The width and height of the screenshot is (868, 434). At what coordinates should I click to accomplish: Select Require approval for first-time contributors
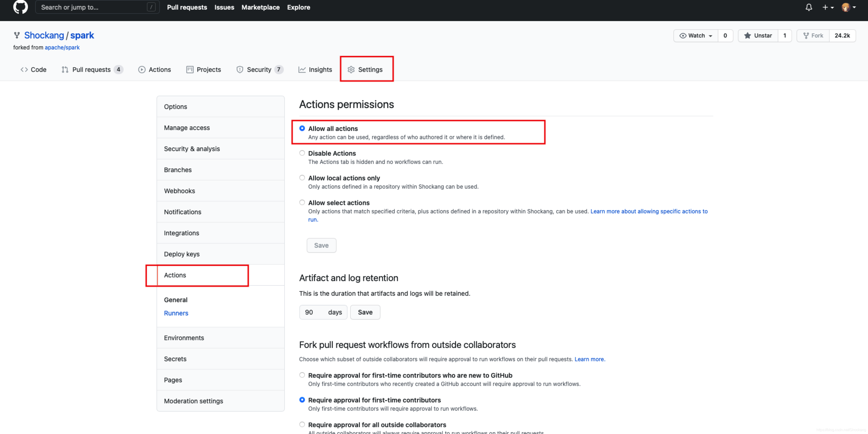pyautogui.click(x=302, y=400)
